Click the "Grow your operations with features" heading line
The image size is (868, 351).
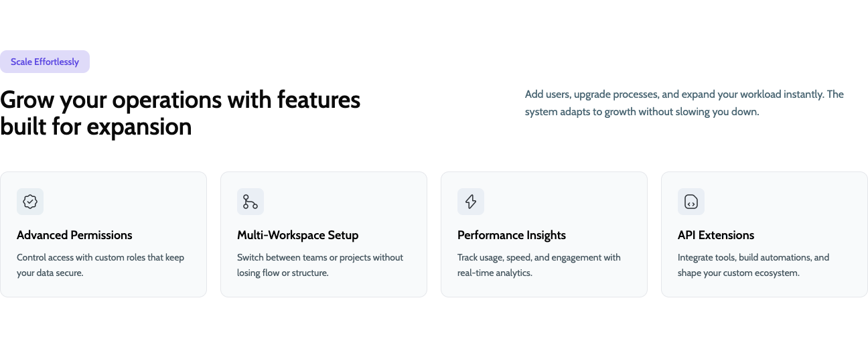(x=180, y=100)
